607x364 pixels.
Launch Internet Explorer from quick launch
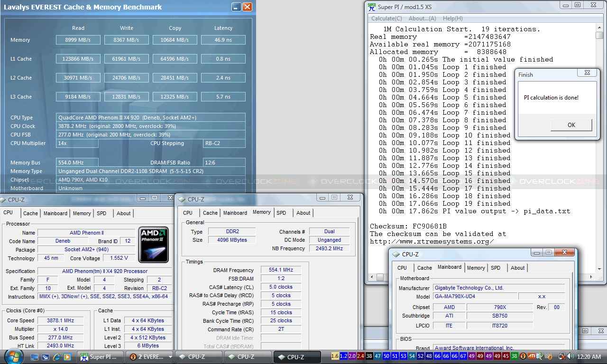56,356
